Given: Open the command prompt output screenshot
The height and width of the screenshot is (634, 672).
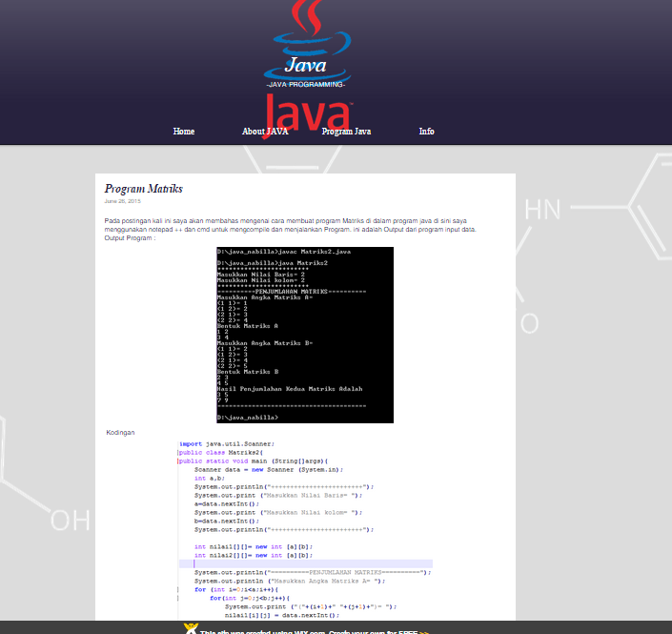Looking at the screenshot, I should (305, 335).
